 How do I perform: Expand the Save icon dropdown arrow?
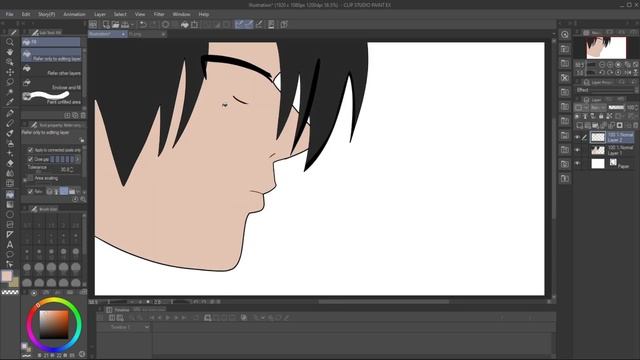pos(132,25)
